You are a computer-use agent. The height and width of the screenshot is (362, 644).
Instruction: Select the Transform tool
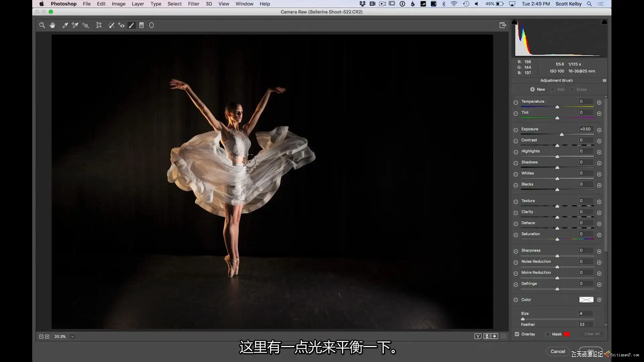(99, 25)
